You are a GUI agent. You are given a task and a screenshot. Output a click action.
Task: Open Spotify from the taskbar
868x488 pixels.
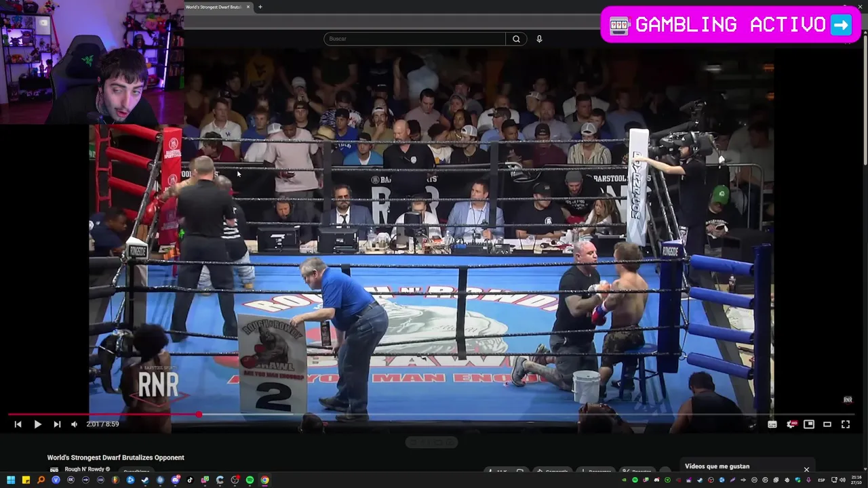coord(250,480)
